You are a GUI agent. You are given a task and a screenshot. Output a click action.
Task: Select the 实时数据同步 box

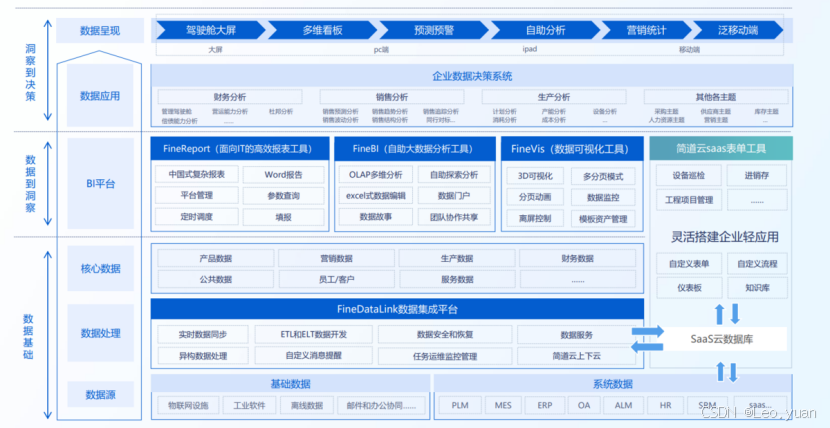(x=203, y=334)
